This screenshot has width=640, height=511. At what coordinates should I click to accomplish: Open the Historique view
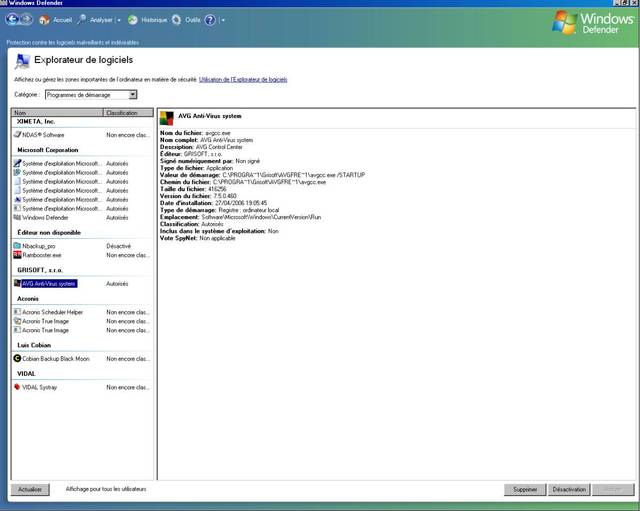tap(148, 19)
